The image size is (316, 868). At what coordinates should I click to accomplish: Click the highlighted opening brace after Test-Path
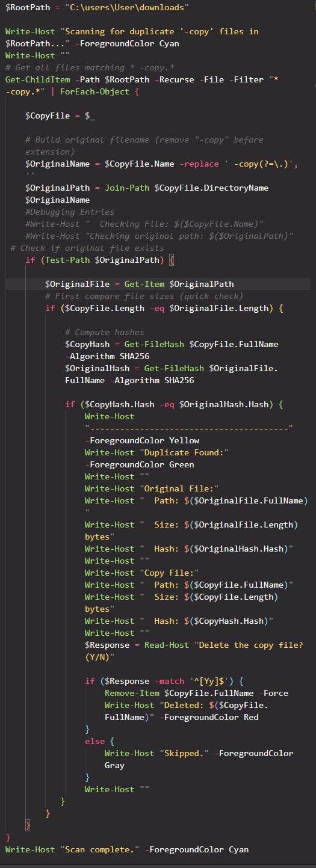[x=172, y=260]
